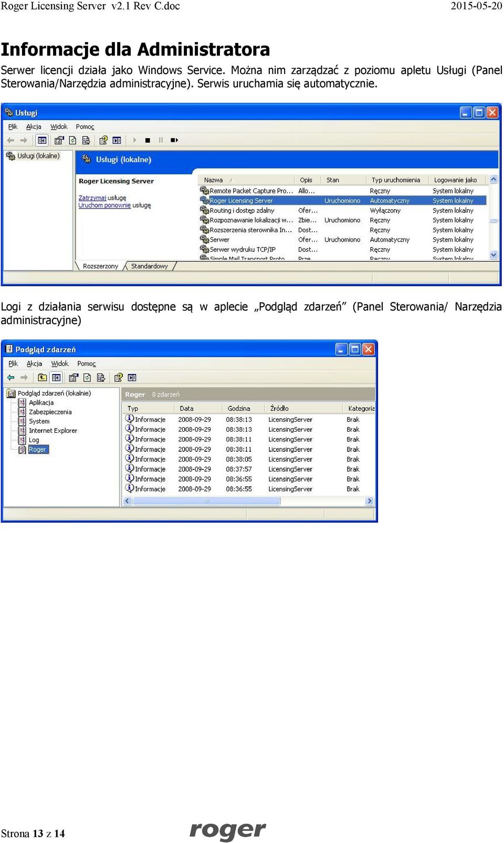This screenshot has height=843, width=504.
Task: Switch to the Rozszerzony tab
Action: [100, 266]
